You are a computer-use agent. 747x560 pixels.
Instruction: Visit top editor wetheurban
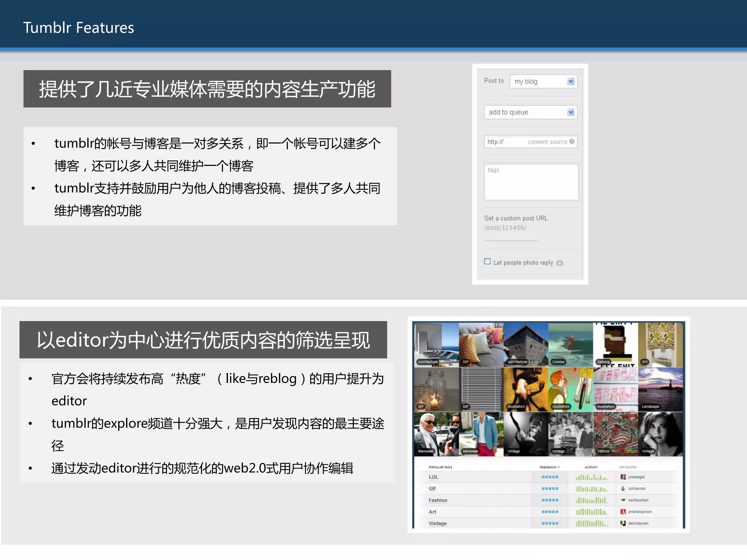[x=638, y=500]
